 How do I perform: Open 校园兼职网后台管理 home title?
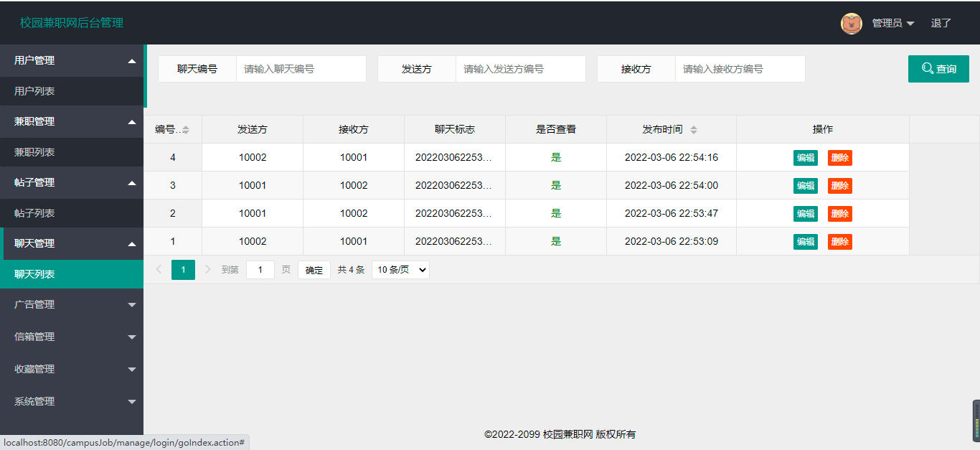tap(72, 23)
